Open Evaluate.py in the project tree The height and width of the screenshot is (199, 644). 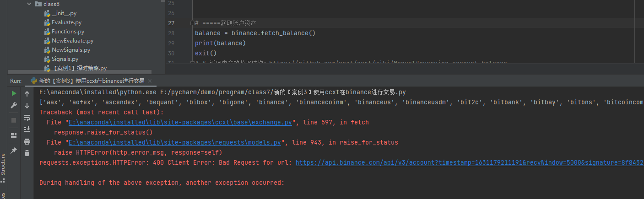tap(66, 22)
